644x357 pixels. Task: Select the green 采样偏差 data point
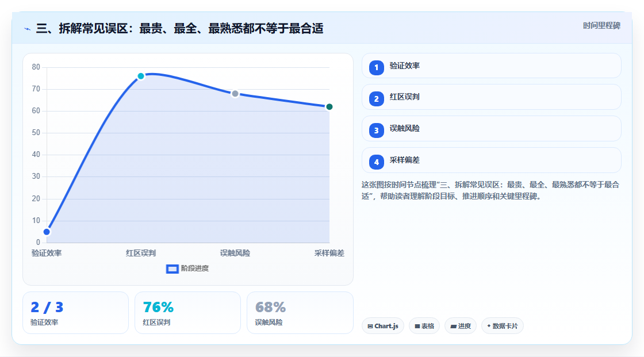(x=329, y=107)
